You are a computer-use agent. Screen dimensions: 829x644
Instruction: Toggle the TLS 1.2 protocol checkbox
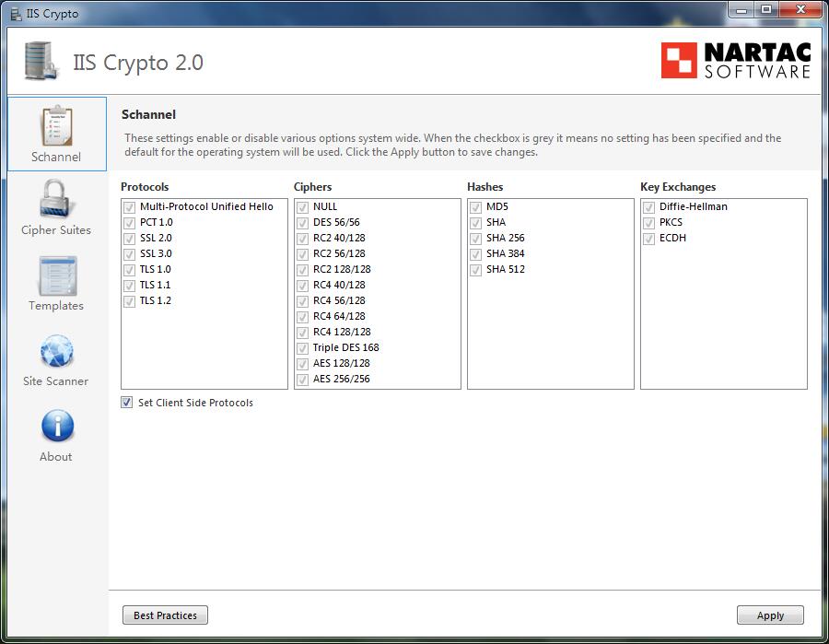click(129, 300)
